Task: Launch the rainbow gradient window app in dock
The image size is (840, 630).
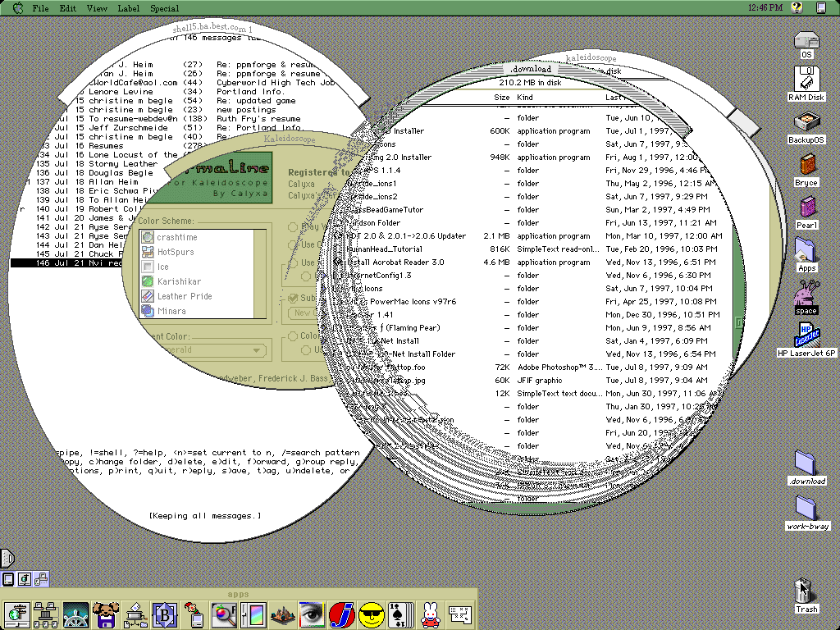Action: tap(253, 614)
